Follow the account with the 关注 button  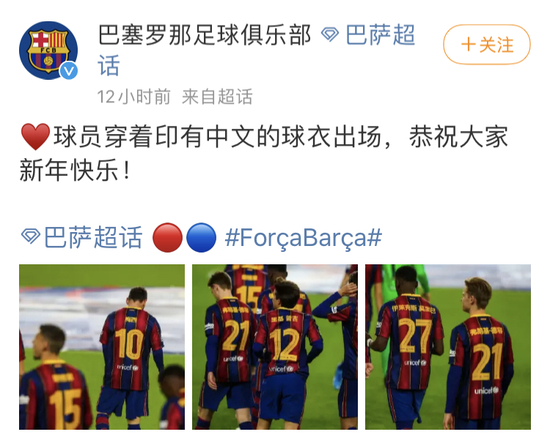pyautogui.click(x=487, y=45)
